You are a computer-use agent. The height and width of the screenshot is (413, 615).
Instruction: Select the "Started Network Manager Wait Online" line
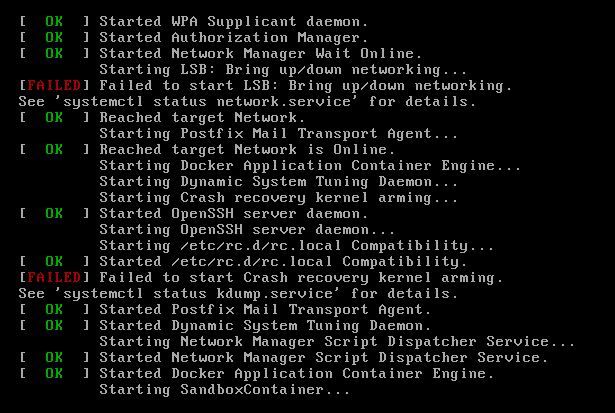260,53
